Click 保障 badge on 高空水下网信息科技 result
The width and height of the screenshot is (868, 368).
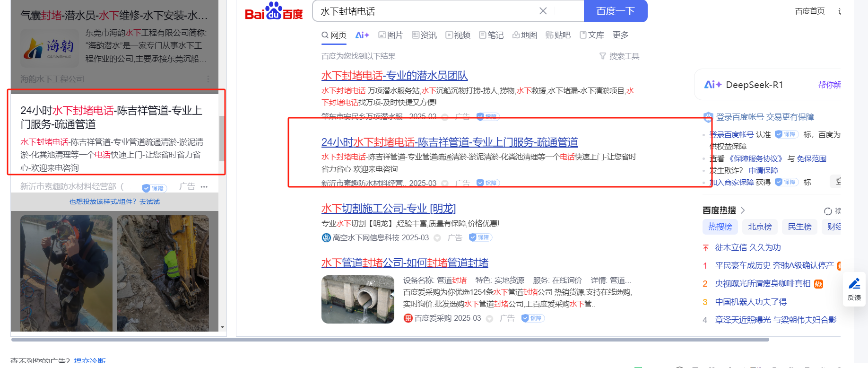480,237
